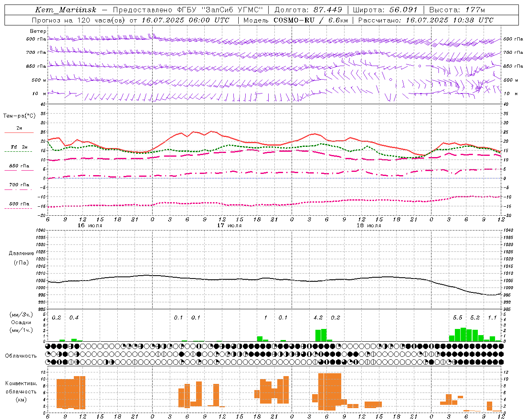This screenshot has width=525, height=420.
Task: Select the text Предоставлено ФГБУ "ЗапСиб УГМС"
Action: pyautogui.click(x=188, y=10)
